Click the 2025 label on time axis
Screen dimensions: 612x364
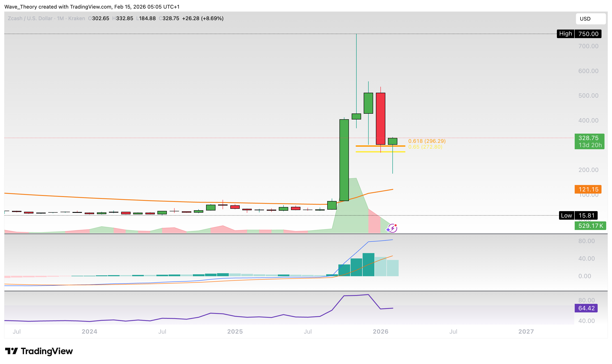(x=235, y=331)
